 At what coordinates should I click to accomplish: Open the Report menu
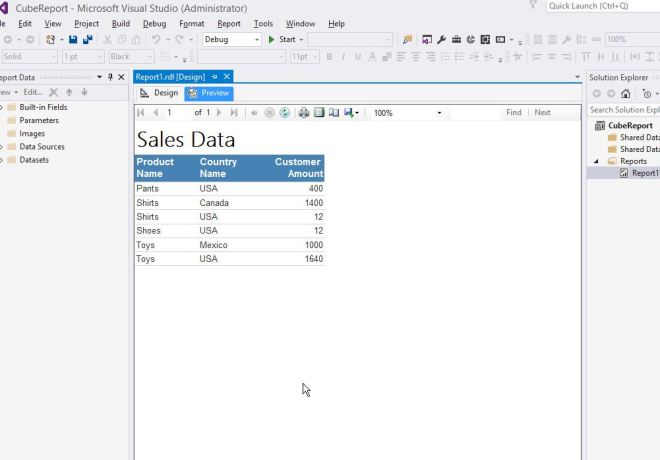[229, 23]
